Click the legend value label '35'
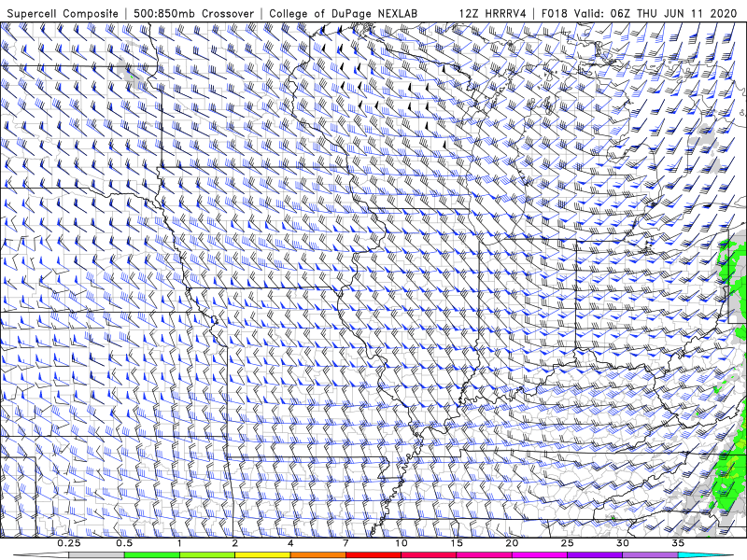Image resolution: width=747 pixels, height=560 pixels. (678, 543)
